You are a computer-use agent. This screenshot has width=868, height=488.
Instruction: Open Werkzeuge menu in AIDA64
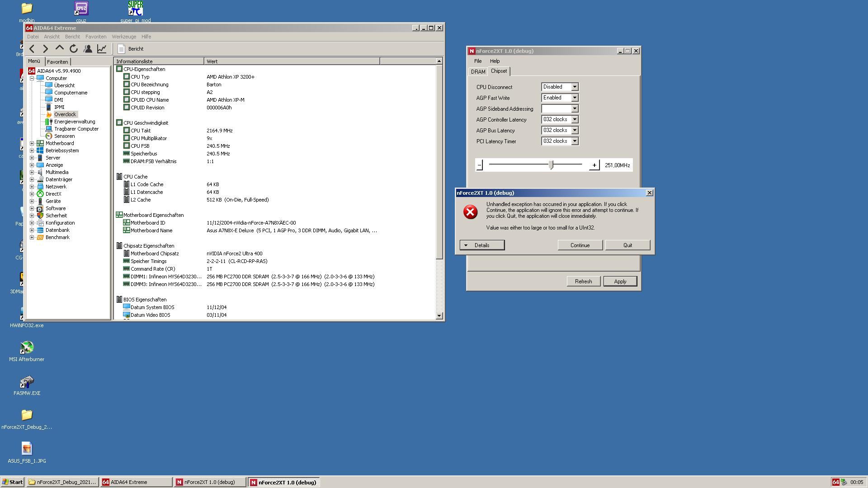click(x=124, y=37)
